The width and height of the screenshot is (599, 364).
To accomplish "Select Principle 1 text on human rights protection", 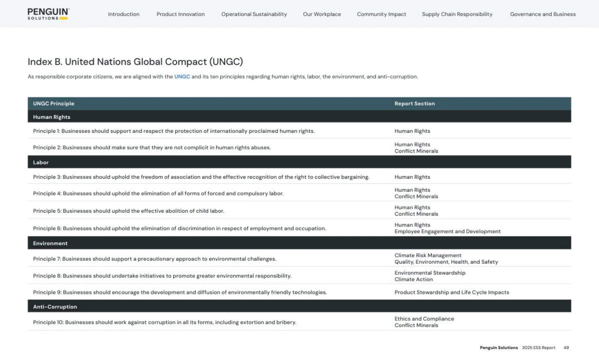I will [174, 131].
